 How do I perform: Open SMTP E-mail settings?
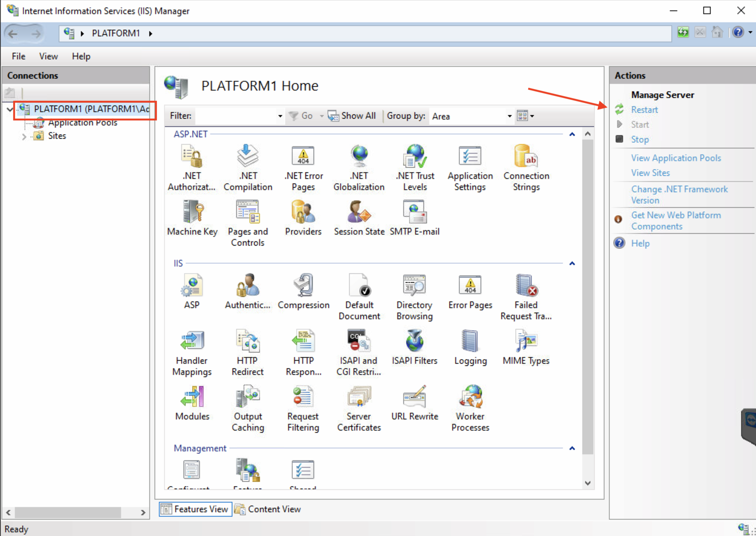tap(414, 218)
